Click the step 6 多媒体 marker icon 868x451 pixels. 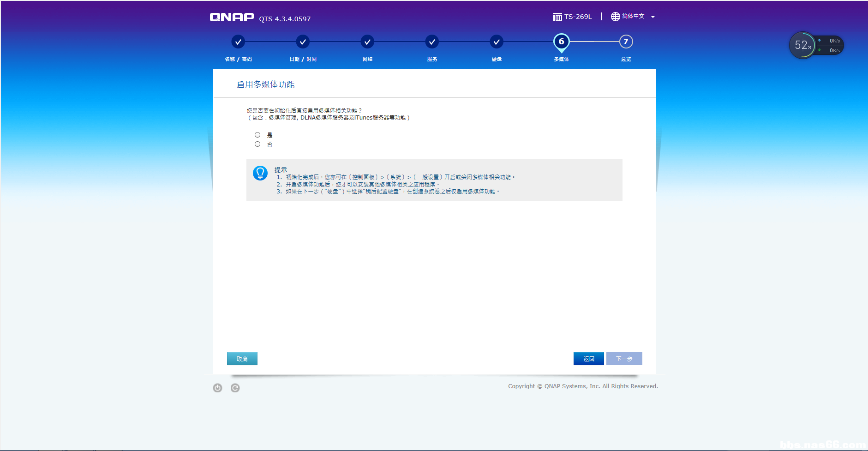pyautogui.click(x=561, y=42)
